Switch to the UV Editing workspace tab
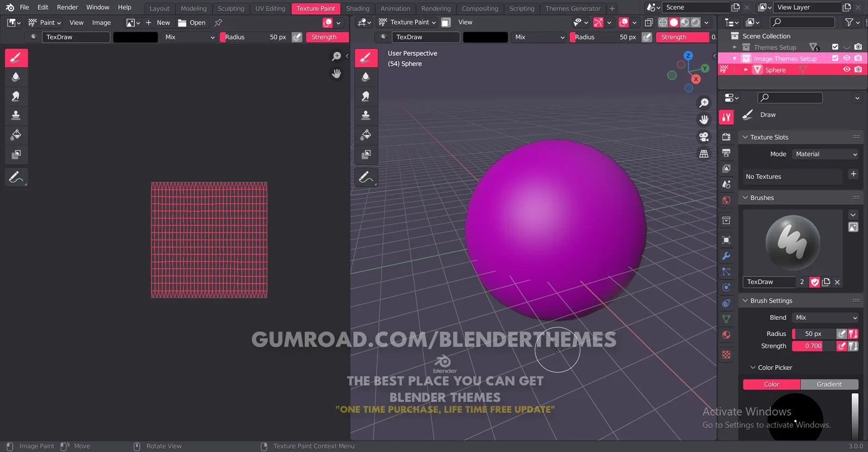The height and width of the screenshot is (452, 868). [270, 9]
